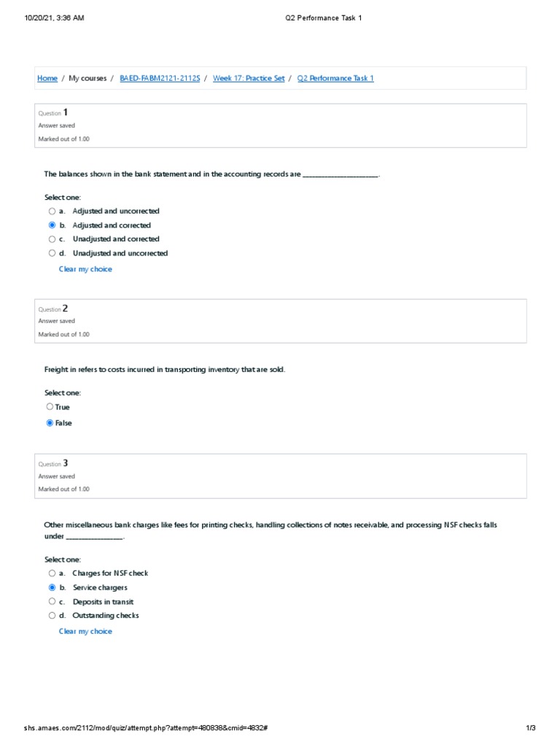The height and width of the screenshot is (747, 560).
Task: Pick 'Unadjusted and uncorrected' radio option
Action: coord(52,253)
